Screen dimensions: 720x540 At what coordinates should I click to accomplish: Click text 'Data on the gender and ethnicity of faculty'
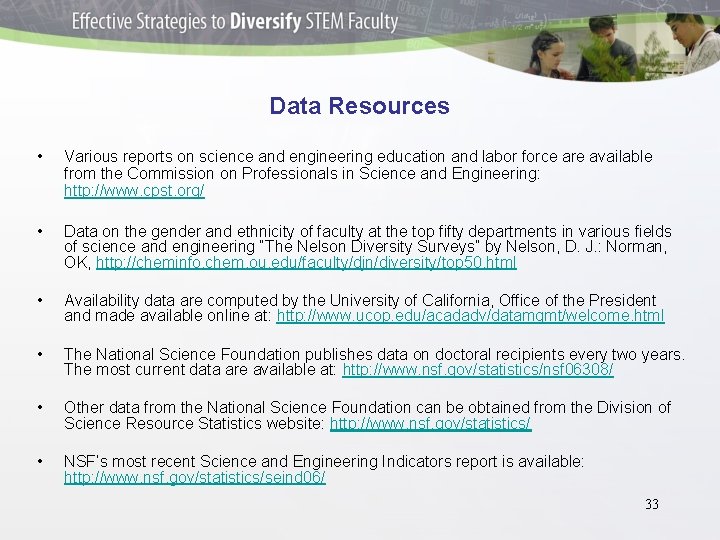[x=214, y=231]
